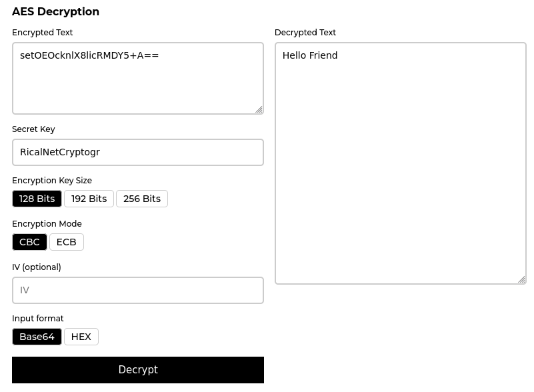
Task: Grab the Encrypted Text box resize handle
Action: [x=259, y=109]
